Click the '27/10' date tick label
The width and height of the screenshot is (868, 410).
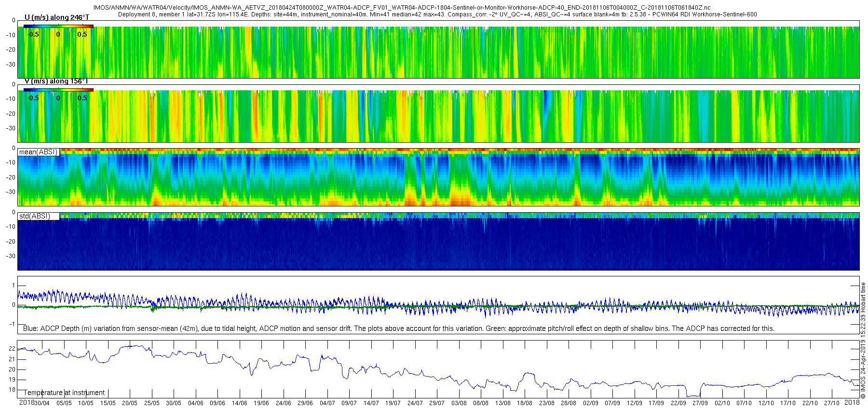tap(832, 403)
